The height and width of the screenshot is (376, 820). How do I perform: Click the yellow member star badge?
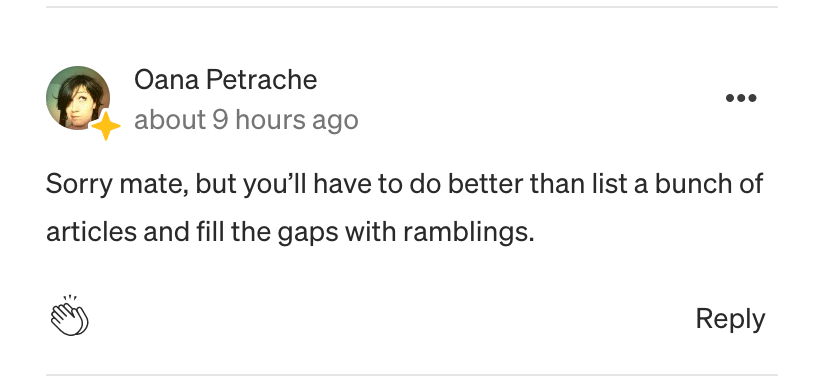pos(106,126)
